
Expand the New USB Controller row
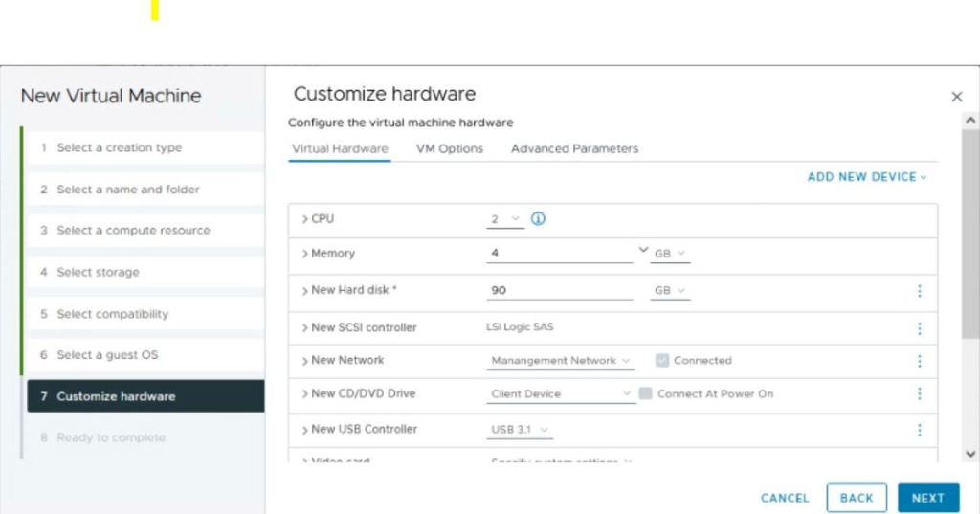tap(304, 430)
